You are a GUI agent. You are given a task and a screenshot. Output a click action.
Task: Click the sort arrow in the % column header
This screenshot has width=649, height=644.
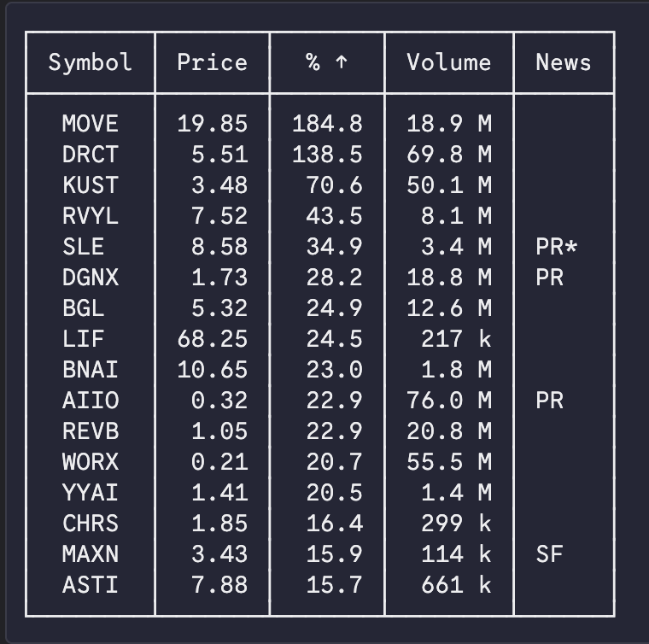pos(341,62)
